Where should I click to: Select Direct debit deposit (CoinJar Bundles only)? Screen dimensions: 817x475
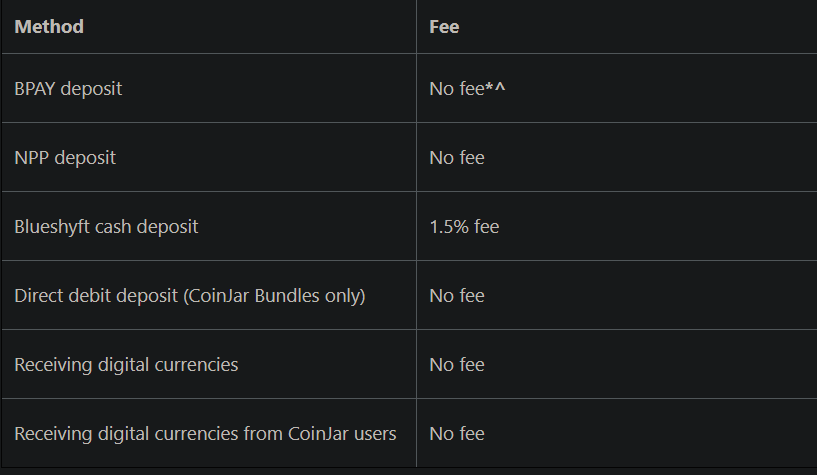[209, 295]
